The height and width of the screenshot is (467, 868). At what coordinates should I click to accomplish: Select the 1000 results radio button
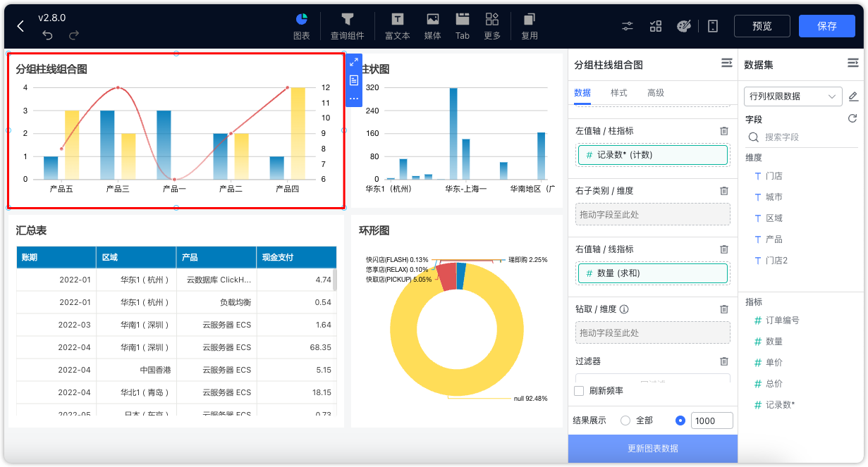679,421
